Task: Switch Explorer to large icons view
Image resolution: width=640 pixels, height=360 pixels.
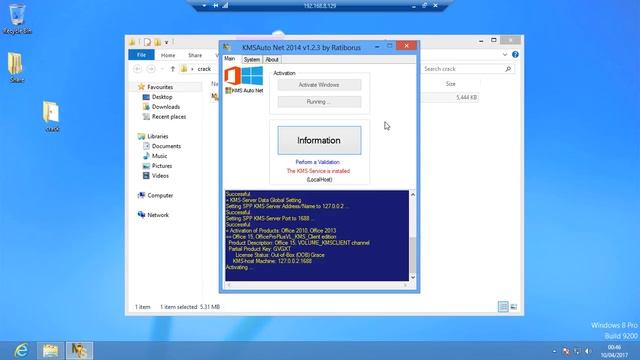Action: pyautogui.click(x=513, y=307)
